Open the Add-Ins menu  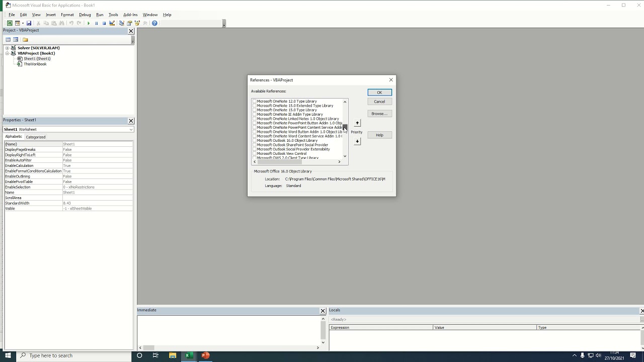(x=130, y=15)
